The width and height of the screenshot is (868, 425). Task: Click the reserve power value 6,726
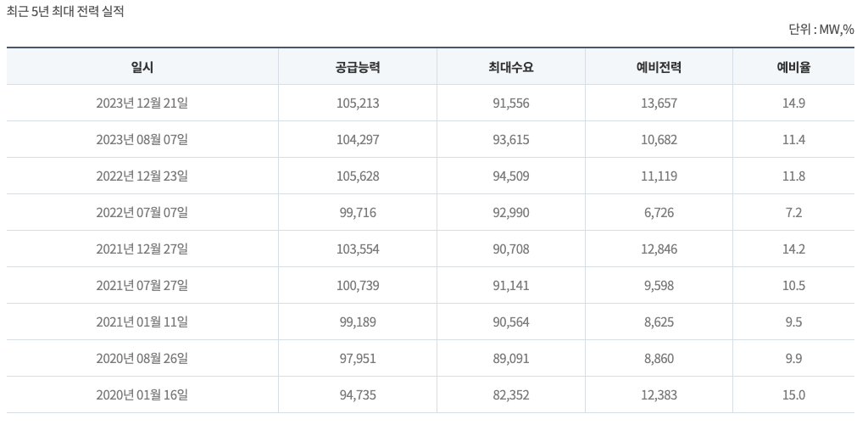(x=659, y=213)
